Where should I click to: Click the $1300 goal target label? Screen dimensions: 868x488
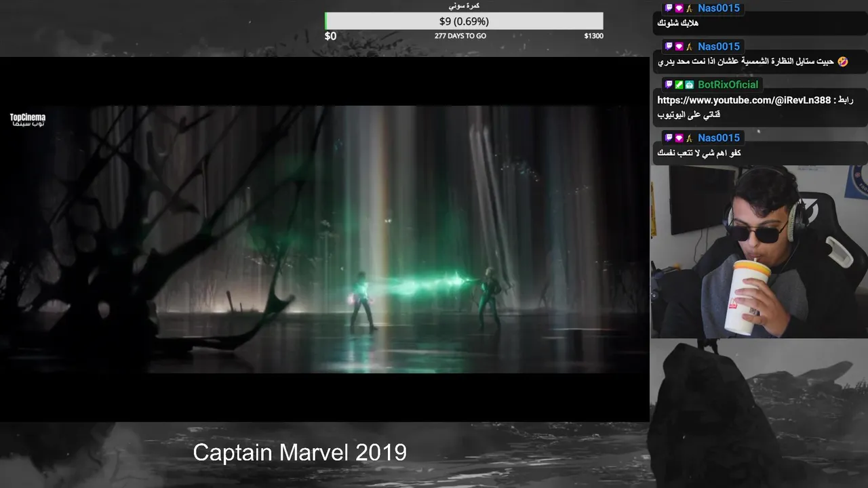(593, 36)
